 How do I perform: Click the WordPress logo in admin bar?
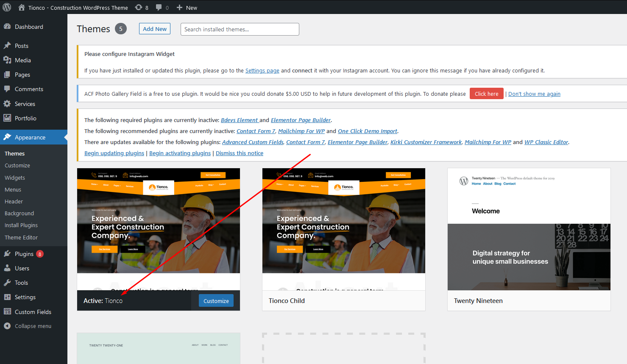(7, 7)
